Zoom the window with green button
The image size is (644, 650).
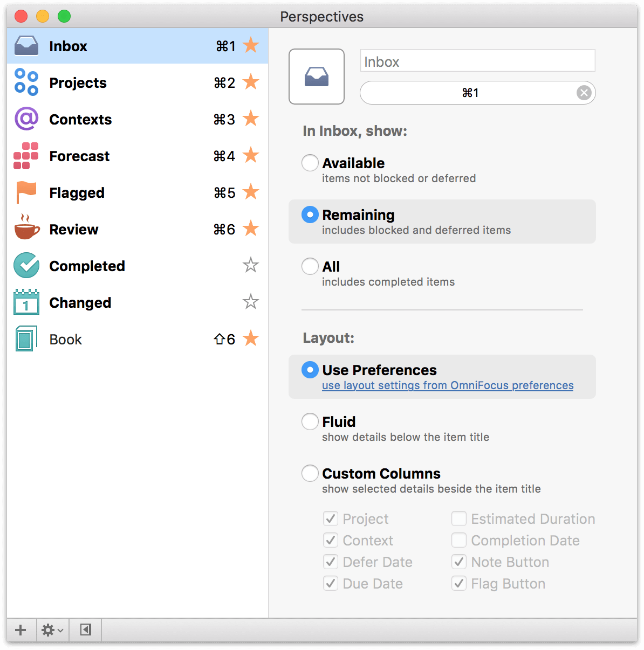(64, 16)
